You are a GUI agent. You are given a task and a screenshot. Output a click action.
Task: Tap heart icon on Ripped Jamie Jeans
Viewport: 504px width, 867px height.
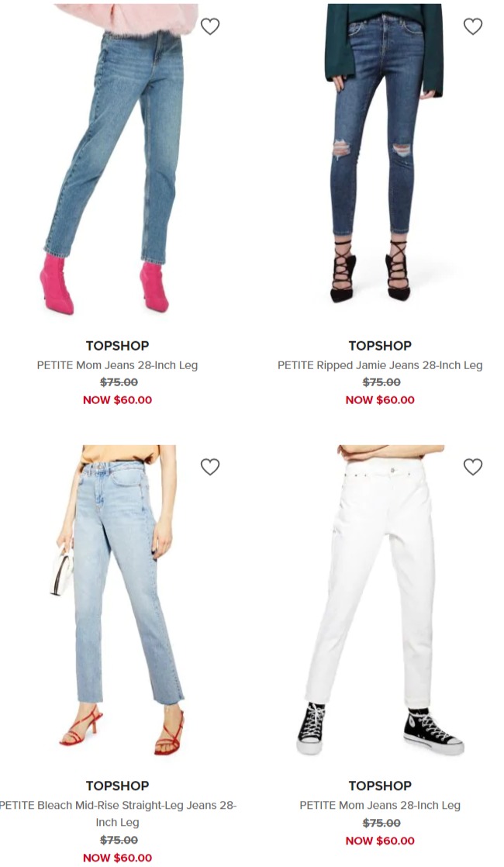(472, 26)
